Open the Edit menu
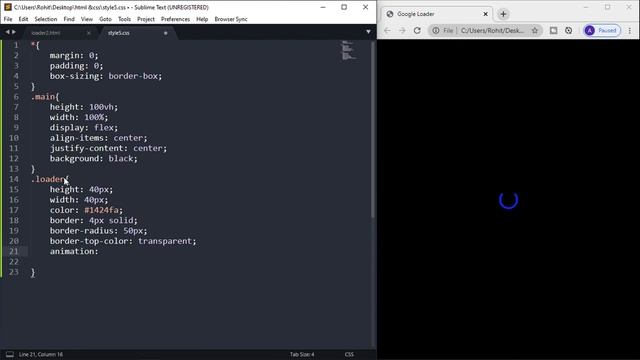The image size is (640, 360). (x=23, y=19)
